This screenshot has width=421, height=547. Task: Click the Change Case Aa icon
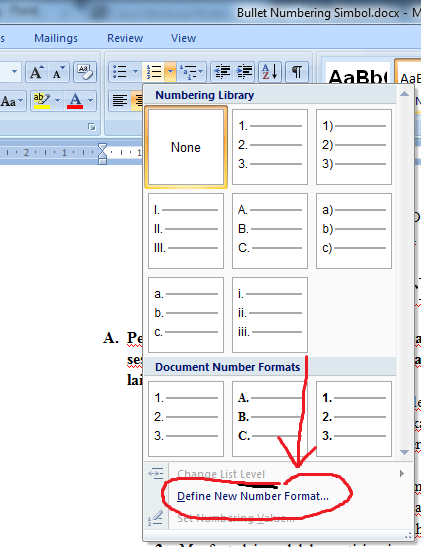click(8, 101)
